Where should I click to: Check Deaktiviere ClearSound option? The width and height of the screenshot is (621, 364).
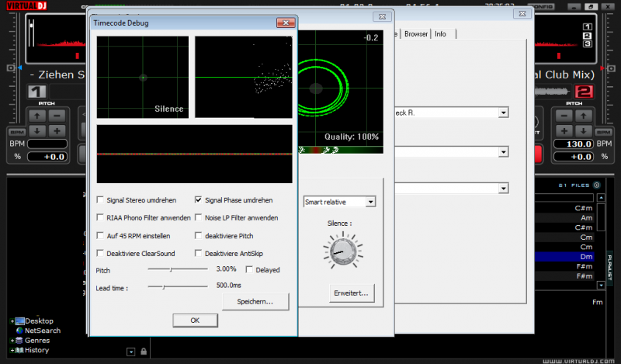(100, 253)
